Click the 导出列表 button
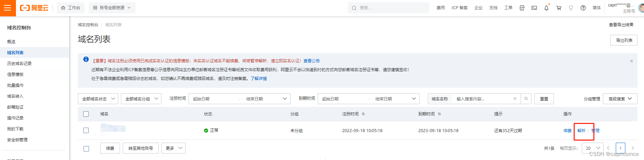The image size is (644, 160). 624,40
